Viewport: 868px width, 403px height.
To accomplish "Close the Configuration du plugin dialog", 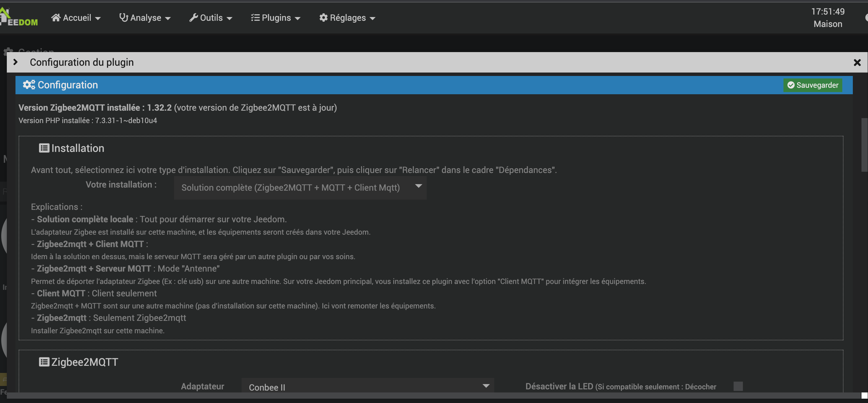I will click(857, 62).
